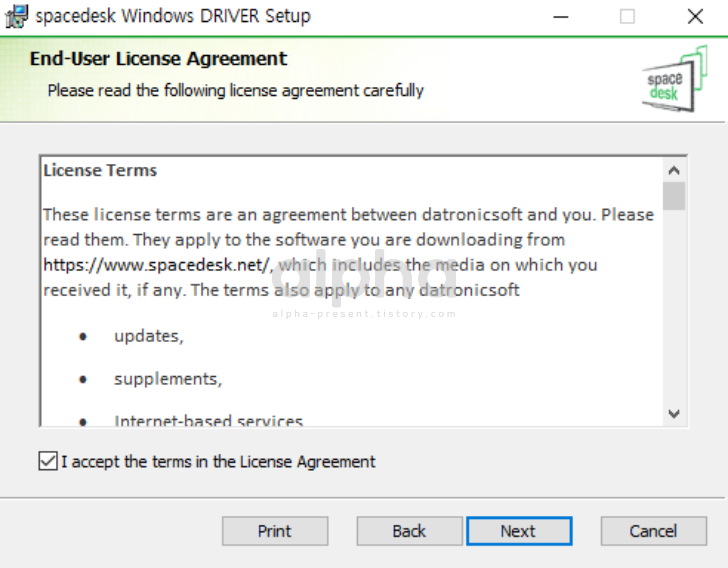Minimize the setup window
The width and height of the screenshot is (728, 568).
pos(561,17)
